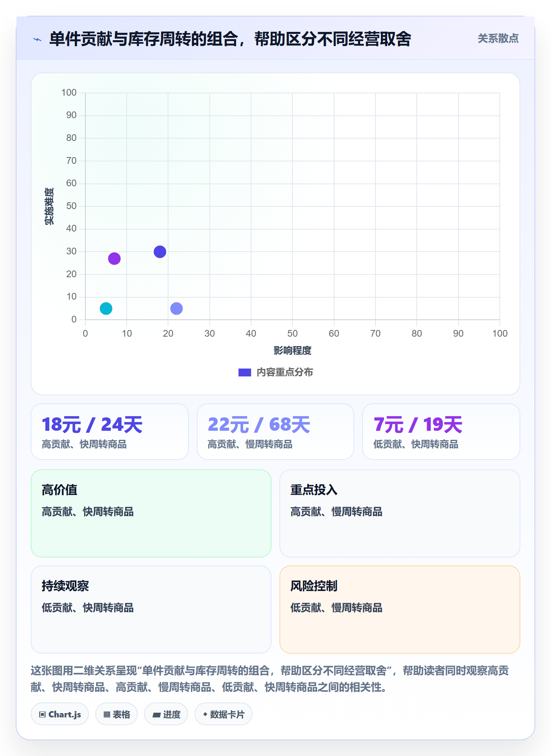Image resolution: width=551 pixels, height=756 pixels.
Task: Select the light periwinkle scatter point
Action: (x=176, y=308)
